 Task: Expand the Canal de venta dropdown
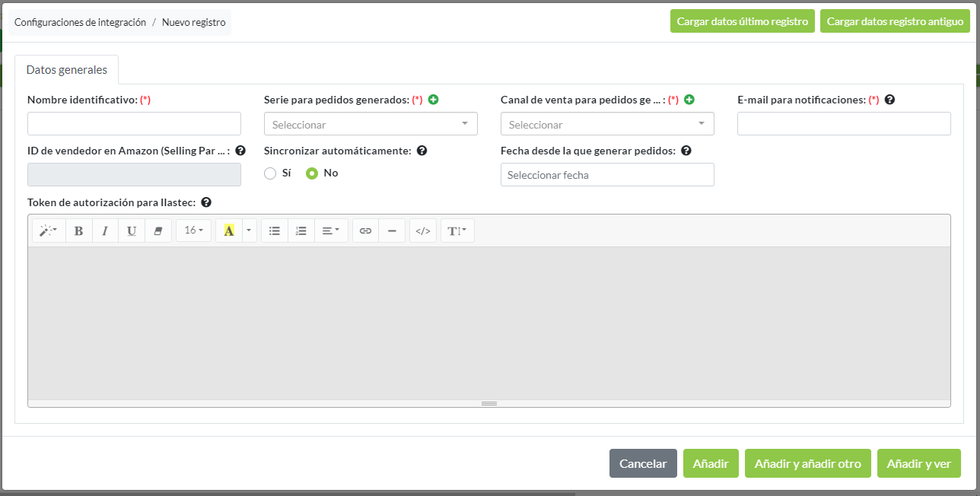tap(607, 124)
